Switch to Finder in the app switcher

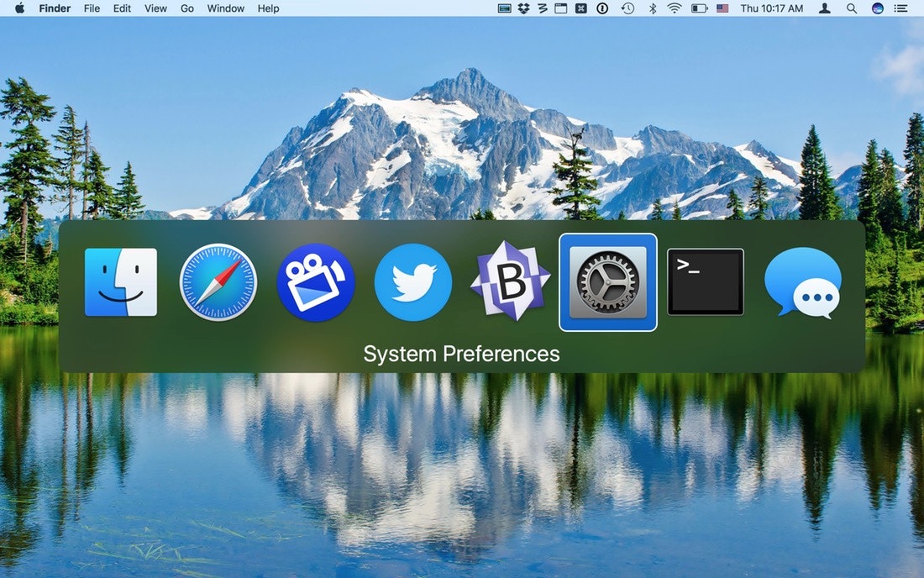pos(121,282)
